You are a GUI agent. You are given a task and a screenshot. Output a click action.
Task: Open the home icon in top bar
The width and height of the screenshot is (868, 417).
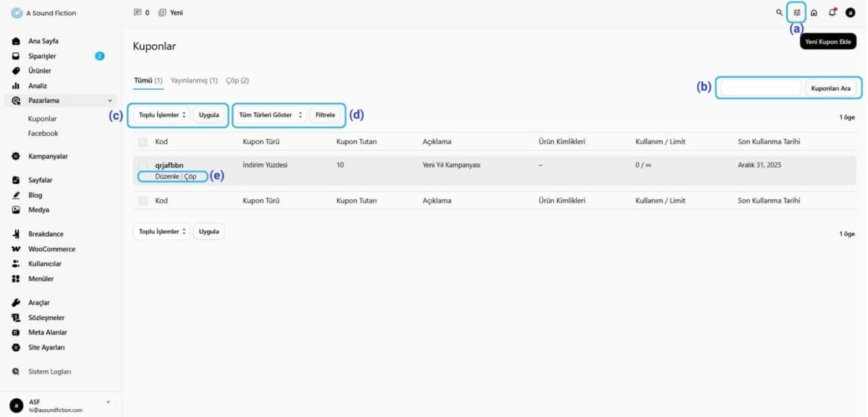[x=814, y=12]
